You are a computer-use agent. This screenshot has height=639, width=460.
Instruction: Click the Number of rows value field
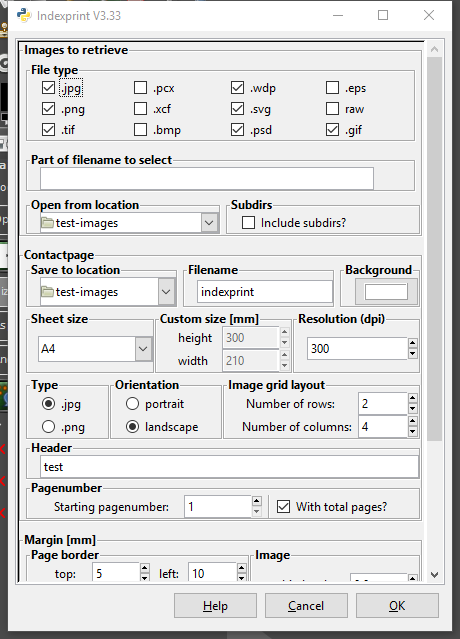pyautogui.click(x=383, y=403)
